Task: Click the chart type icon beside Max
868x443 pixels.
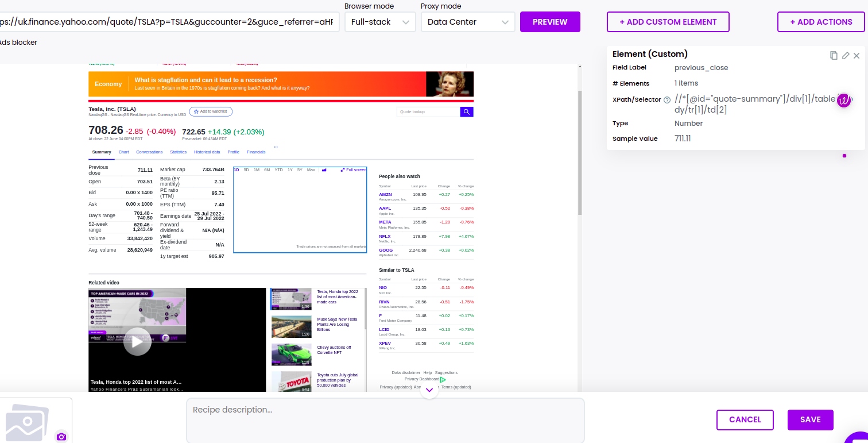Action: click(x=324, y=170)
